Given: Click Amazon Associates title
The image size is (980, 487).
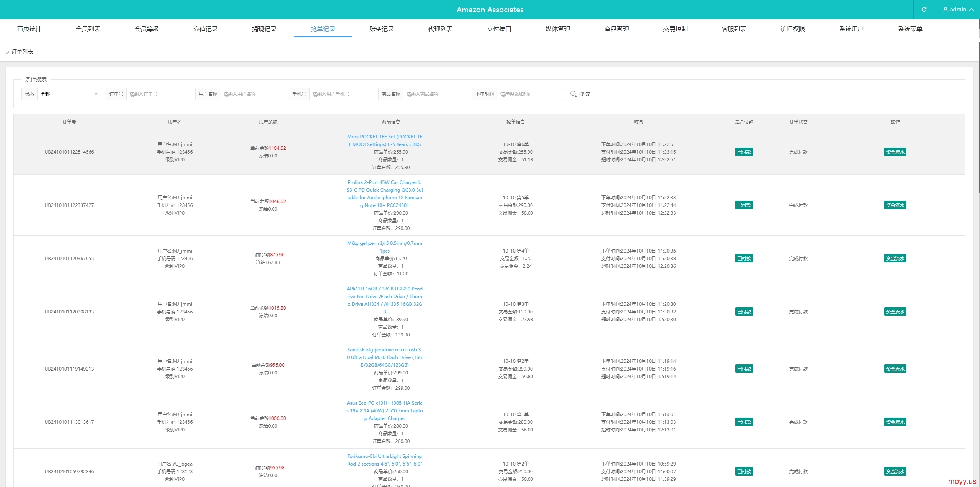Looking at the screenshot, I should pyautogui.click(x=490, y=10).
